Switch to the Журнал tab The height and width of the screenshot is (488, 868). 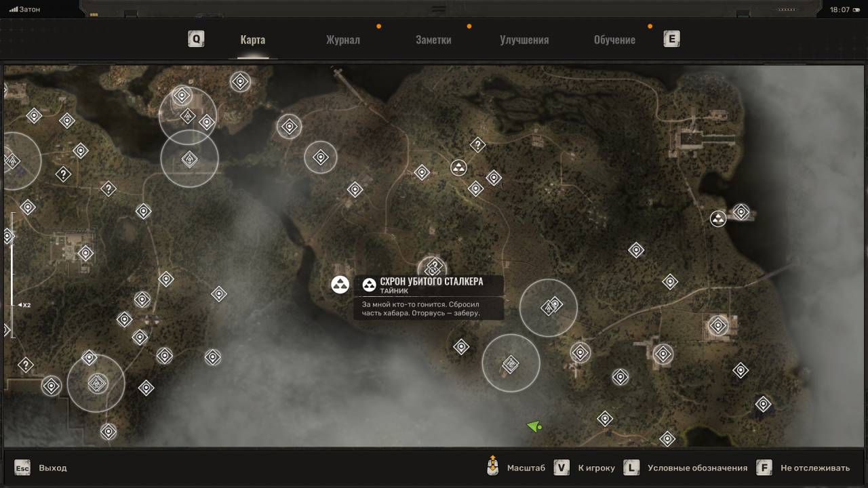pos(342,40)
